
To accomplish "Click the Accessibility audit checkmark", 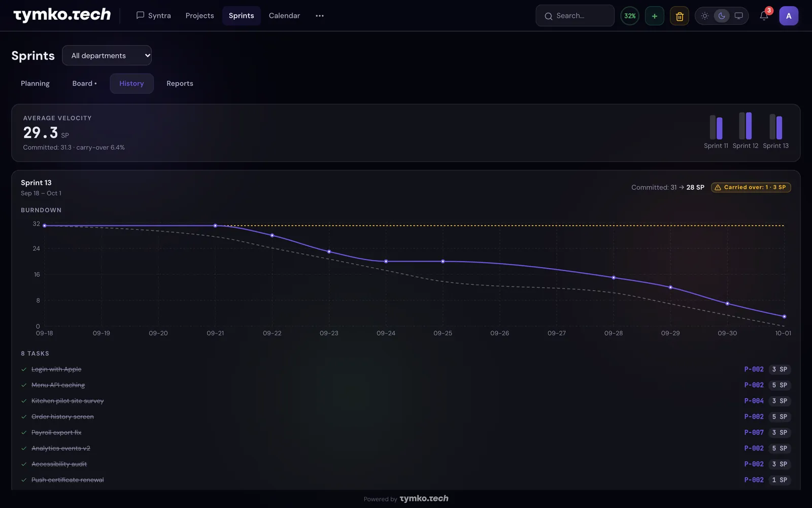I will point(24,464).
